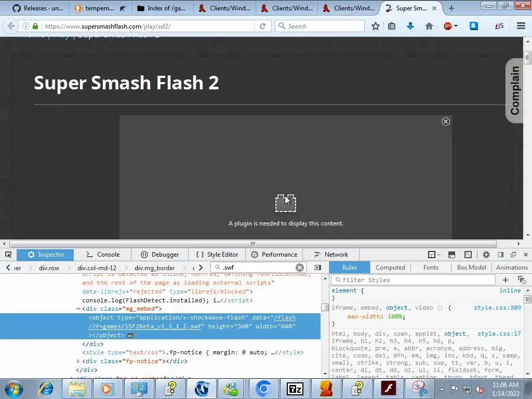This screenshot has height=399, width=532.
Task: Select div.col-md-12 in the breadcrumb
Action: 97,268
